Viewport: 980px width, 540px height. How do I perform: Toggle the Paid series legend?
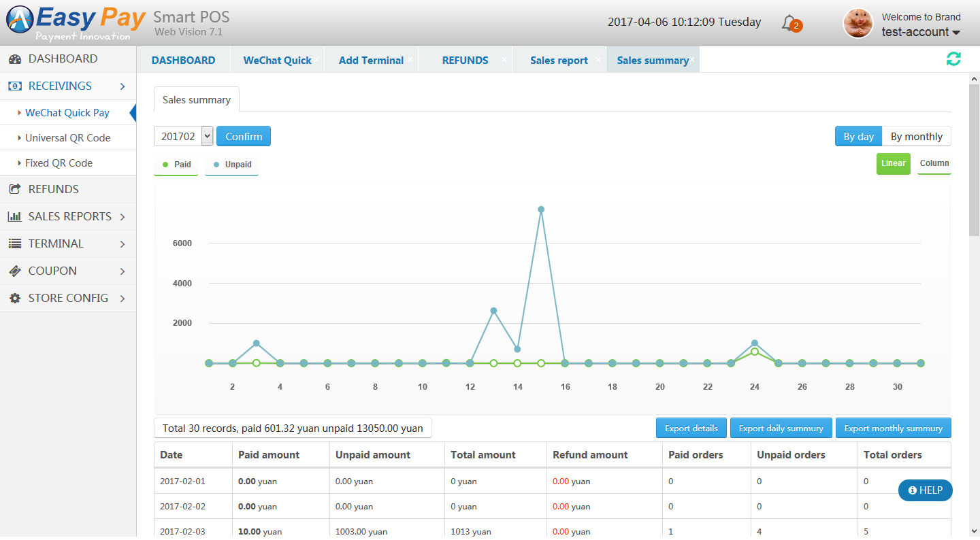pos(176,165)
